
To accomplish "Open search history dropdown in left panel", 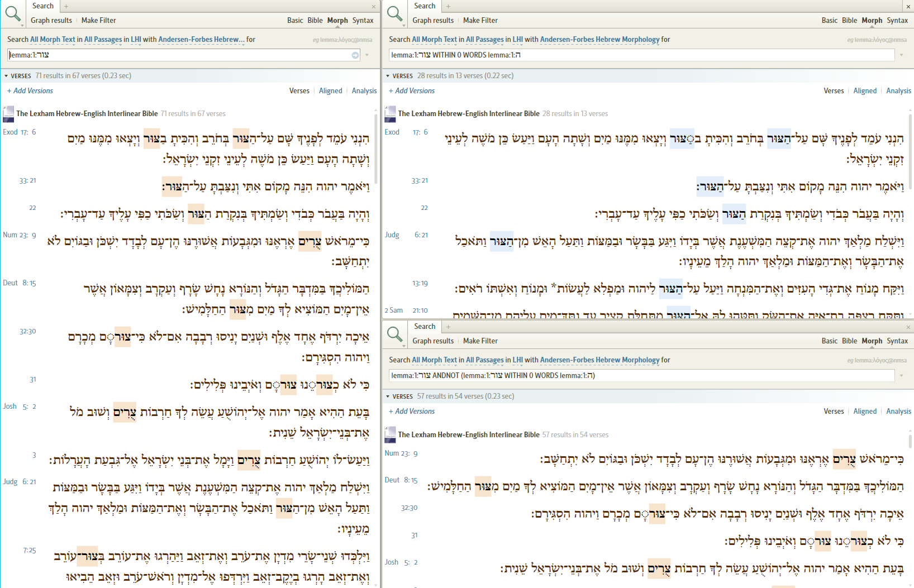I will [367, 55].
